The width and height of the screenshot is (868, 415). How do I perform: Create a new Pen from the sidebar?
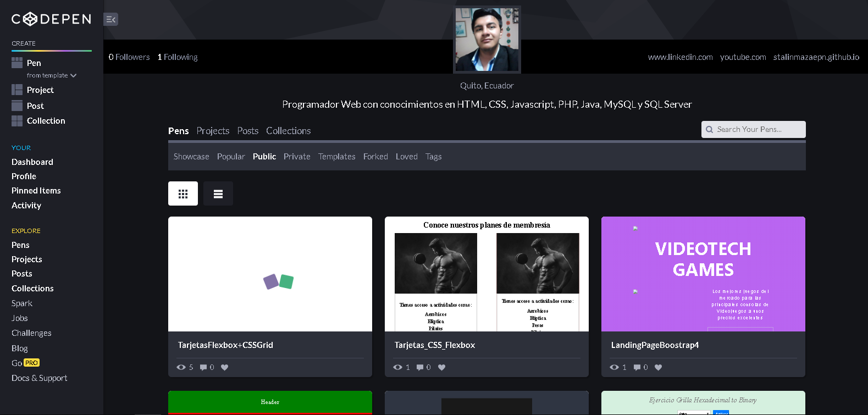click(34, 63)
